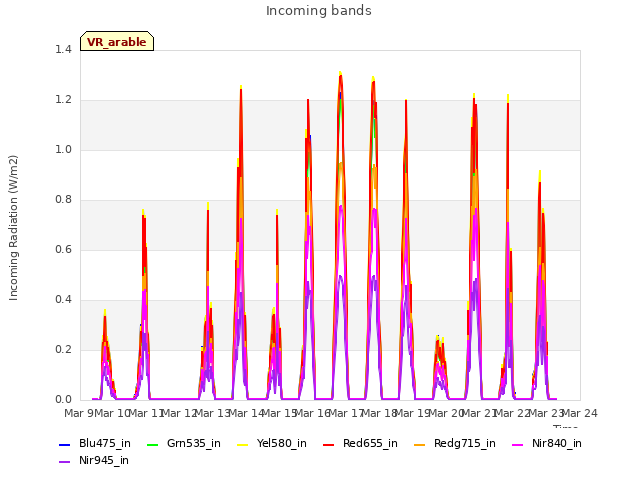Screen dimensions: 640x480
Task: Click the 0.8 y-axis tick label
Action: tap(63, 200)
